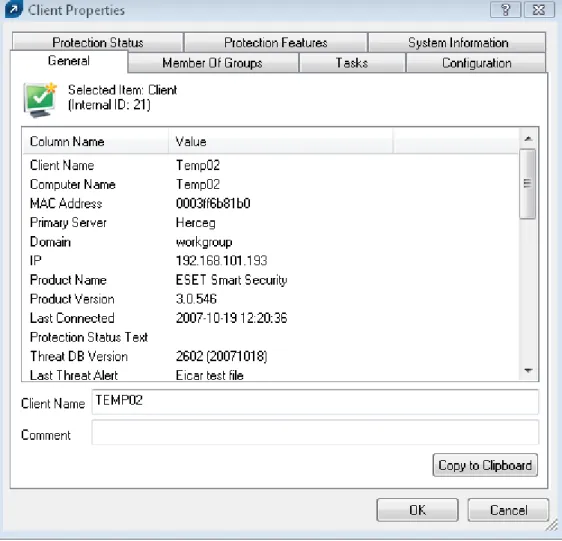The image size is (562, 541).
Task: Click the list scrollbar down arrow
Action: point(528,370)
